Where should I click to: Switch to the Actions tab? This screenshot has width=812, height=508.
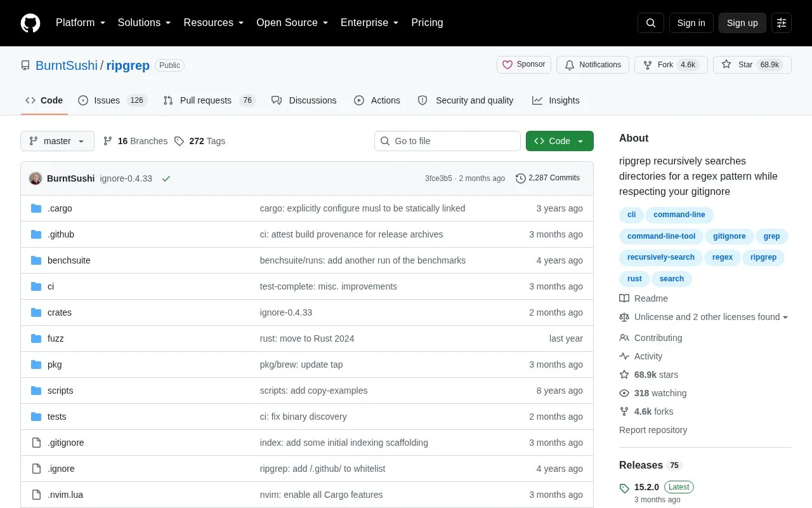(377, 100)
